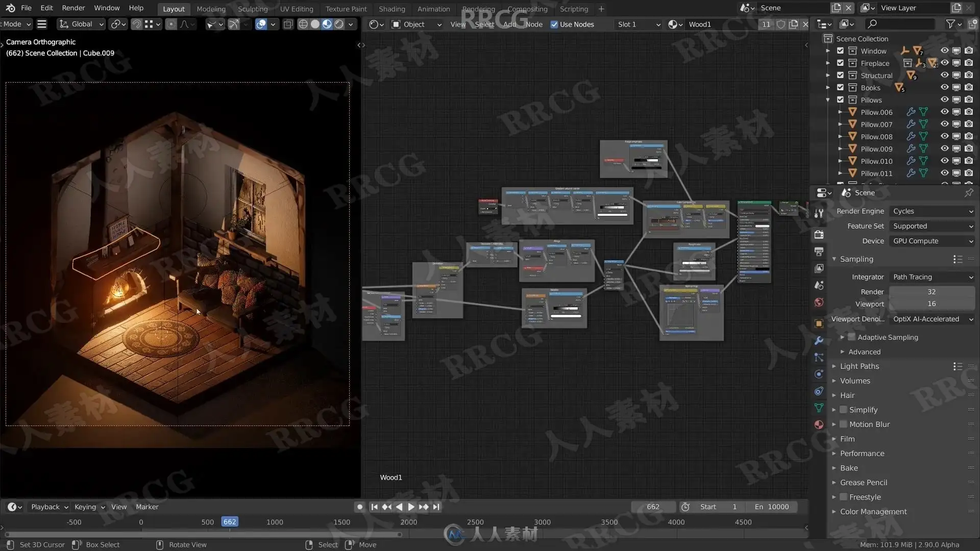Open the Playback popover in timeline
Screen dimensions: 980x551
tap(49, 507)
